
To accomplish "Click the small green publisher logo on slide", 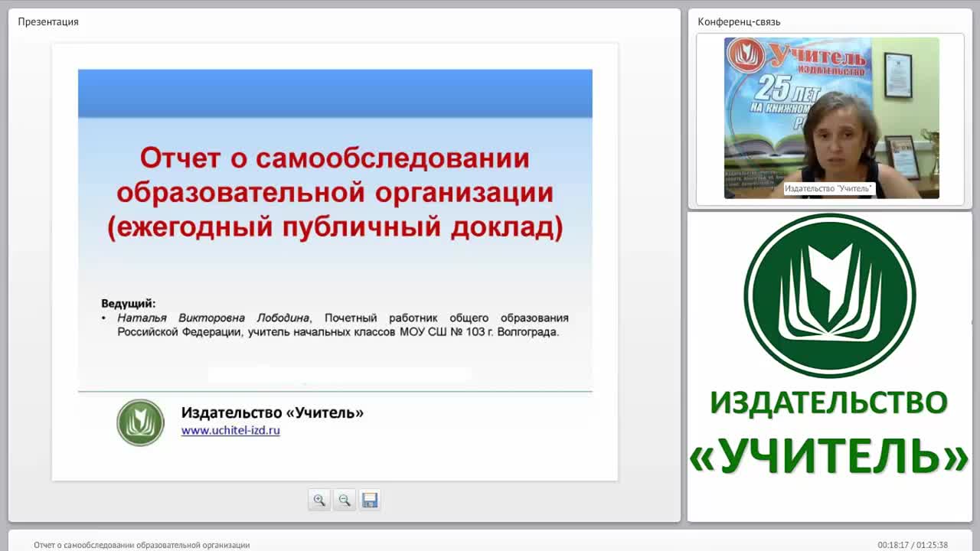I will (141, 422).
